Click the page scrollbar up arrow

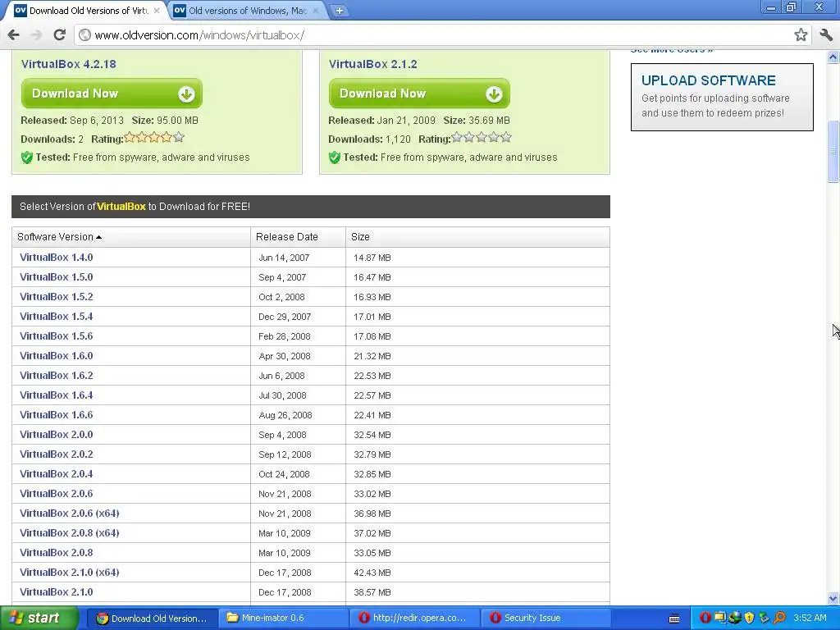(833, 57)
